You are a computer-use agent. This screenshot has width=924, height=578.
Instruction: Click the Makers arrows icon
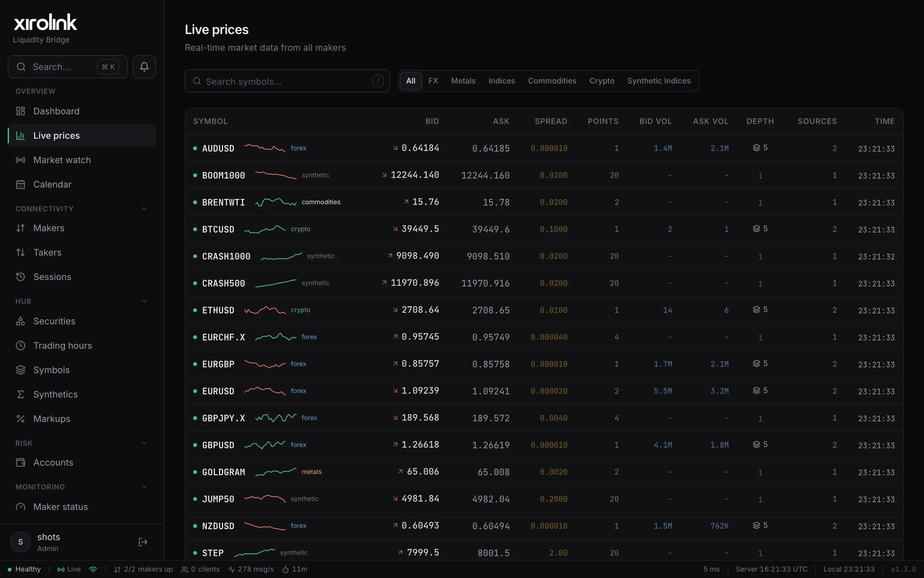tap(21, 228)
